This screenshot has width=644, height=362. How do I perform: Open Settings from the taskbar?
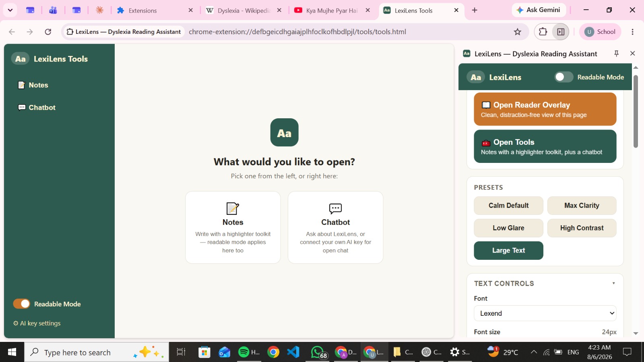[460, 352]
